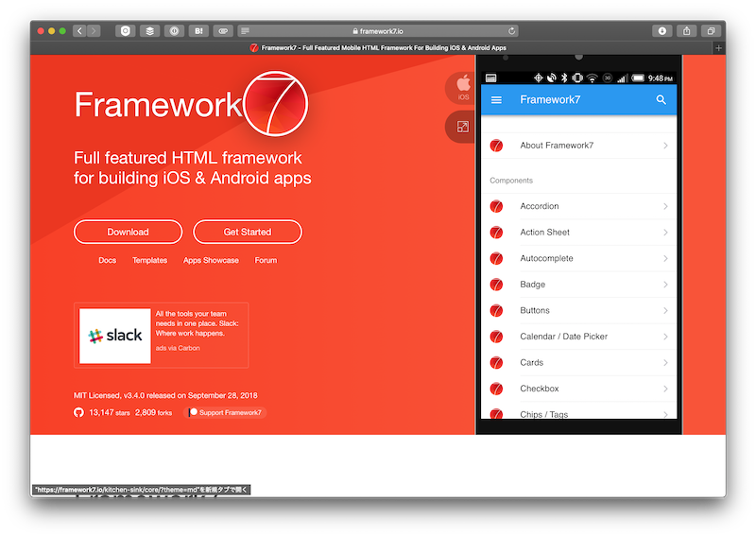Open the hamburger menu in Framework7 demo
756x537 pixels.
496,100
